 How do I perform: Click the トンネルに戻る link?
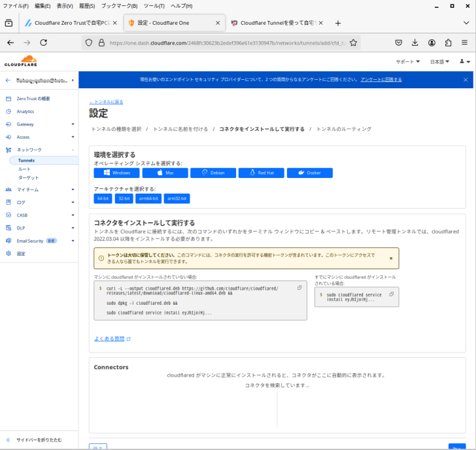[106, 102]
